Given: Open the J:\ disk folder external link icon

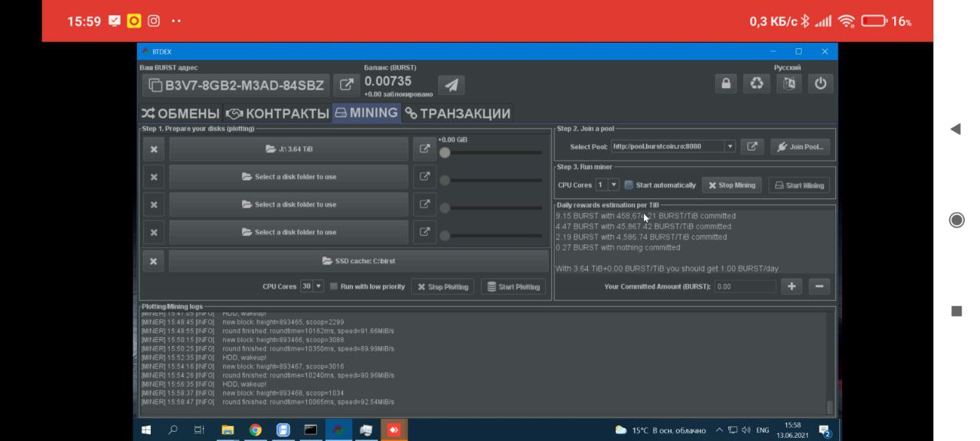Looking at the screenshot, I should click(424, 149).
